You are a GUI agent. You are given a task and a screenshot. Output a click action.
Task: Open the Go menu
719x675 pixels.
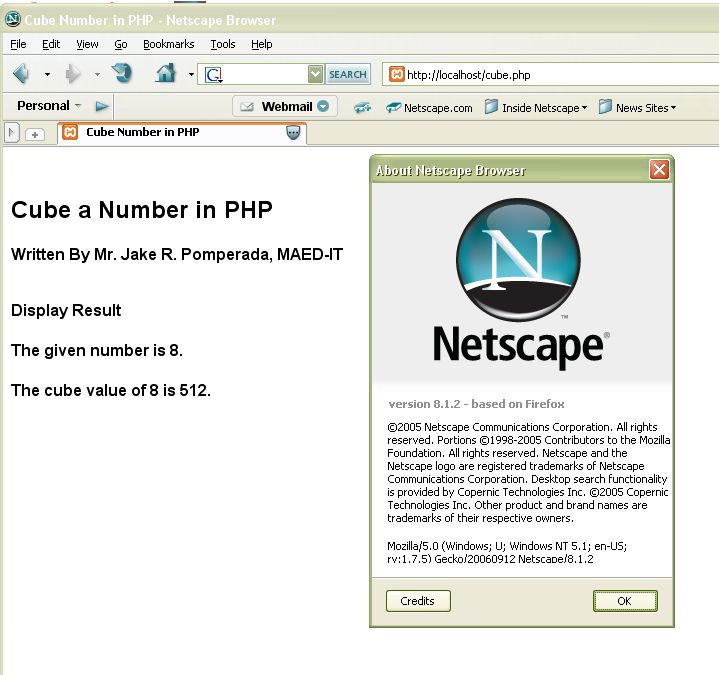(121, 44)
